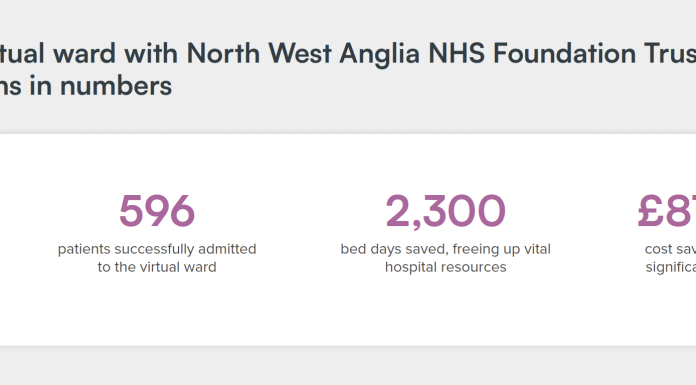Click the 'to the virtual ward' line
This screenshot has height=385, width=696.
[x=157, y=267]
